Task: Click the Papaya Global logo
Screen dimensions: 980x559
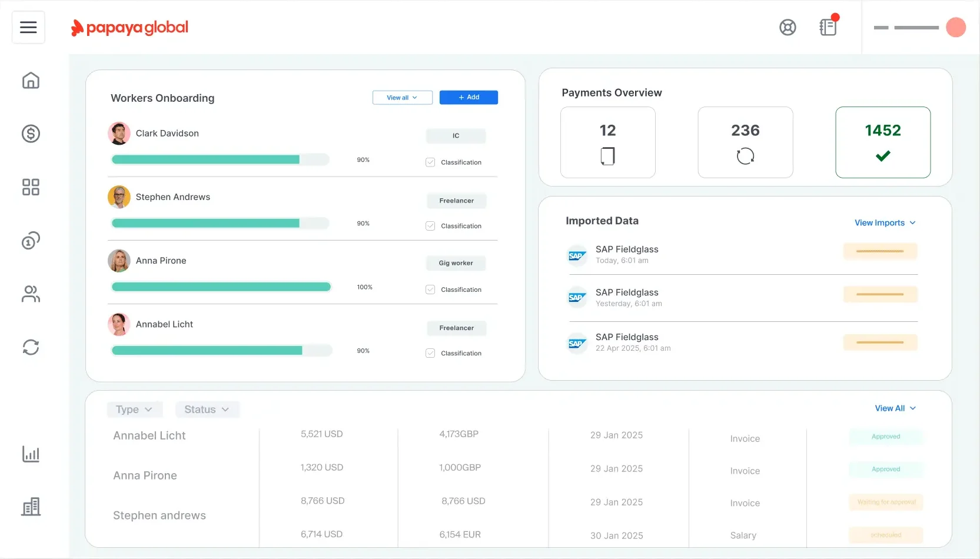Action: point(129,28)
